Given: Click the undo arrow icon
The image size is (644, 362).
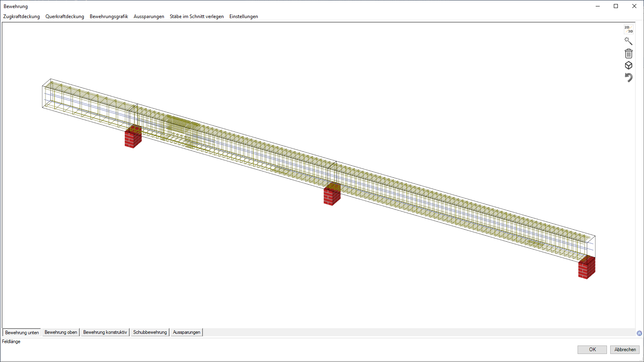Looking at the screenshot, I should click(x=628, y=77).
